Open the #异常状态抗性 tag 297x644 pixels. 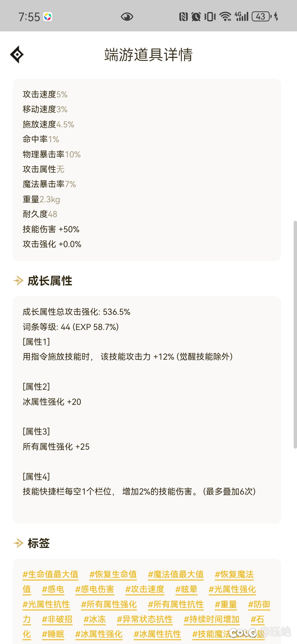tap(145, 619)
